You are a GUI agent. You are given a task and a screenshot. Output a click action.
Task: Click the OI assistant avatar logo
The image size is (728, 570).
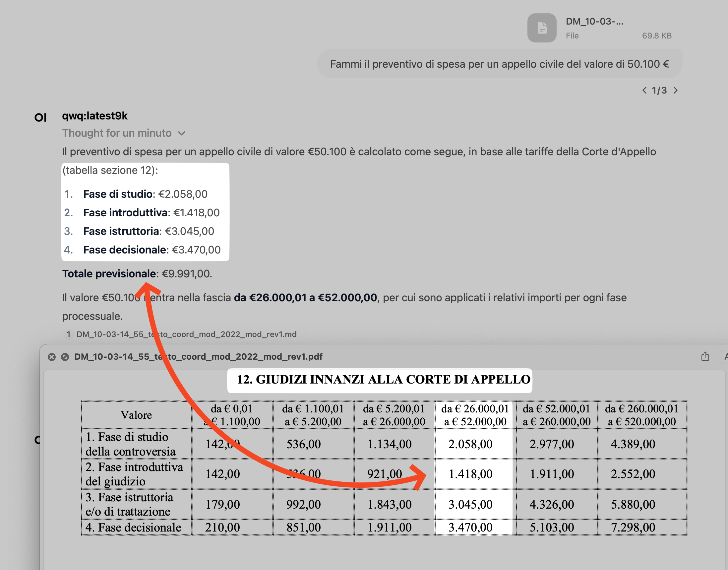coord(41,117)
